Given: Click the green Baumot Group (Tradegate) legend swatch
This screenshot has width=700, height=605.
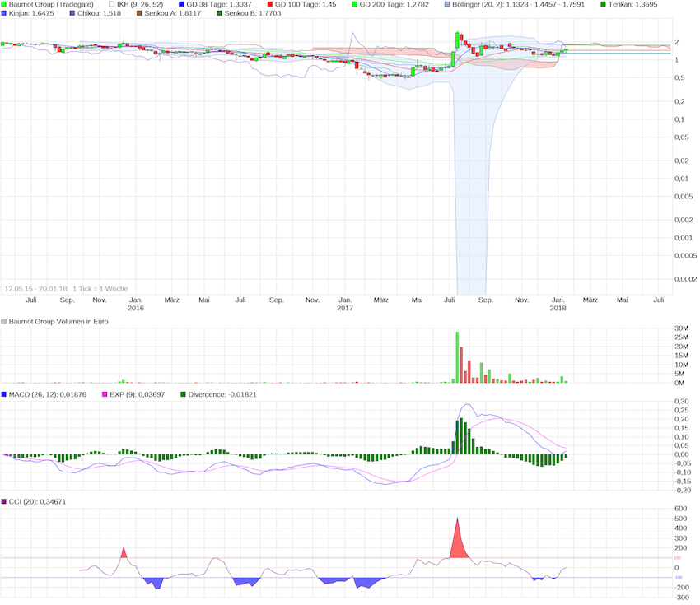Looking at the screenshot, I should tap(3, 4).
